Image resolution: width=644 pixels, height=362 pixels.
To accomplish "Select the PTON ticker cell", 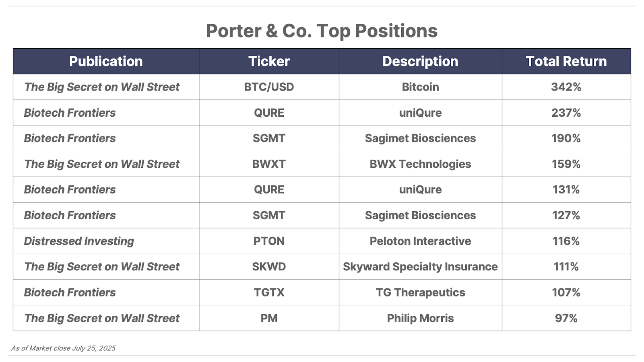I will point(269,241).
